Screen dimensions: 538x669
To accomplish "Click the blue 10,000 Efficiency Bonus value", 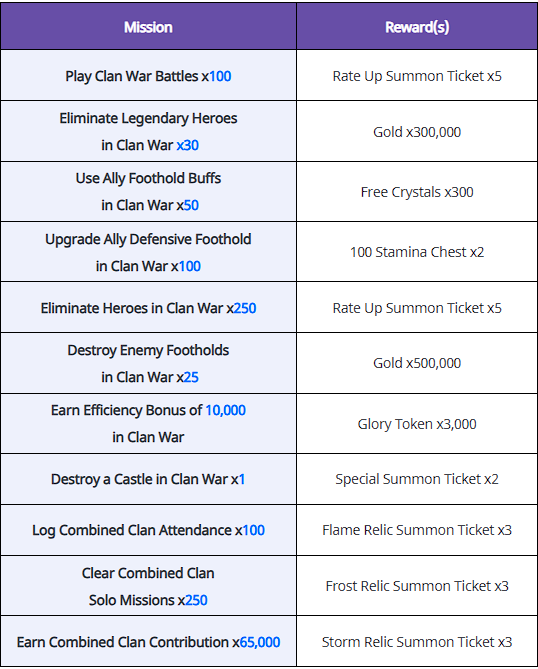I will click(x=225, y=410).
